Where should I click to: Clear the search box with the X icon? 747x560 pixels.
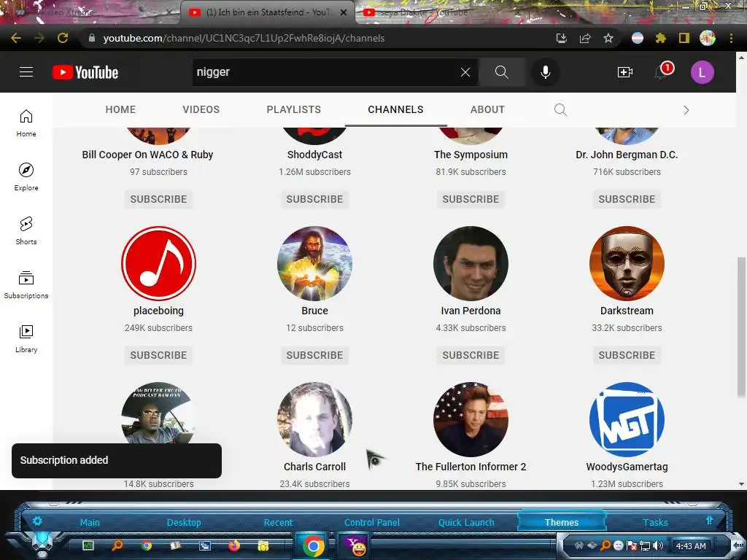465,72
